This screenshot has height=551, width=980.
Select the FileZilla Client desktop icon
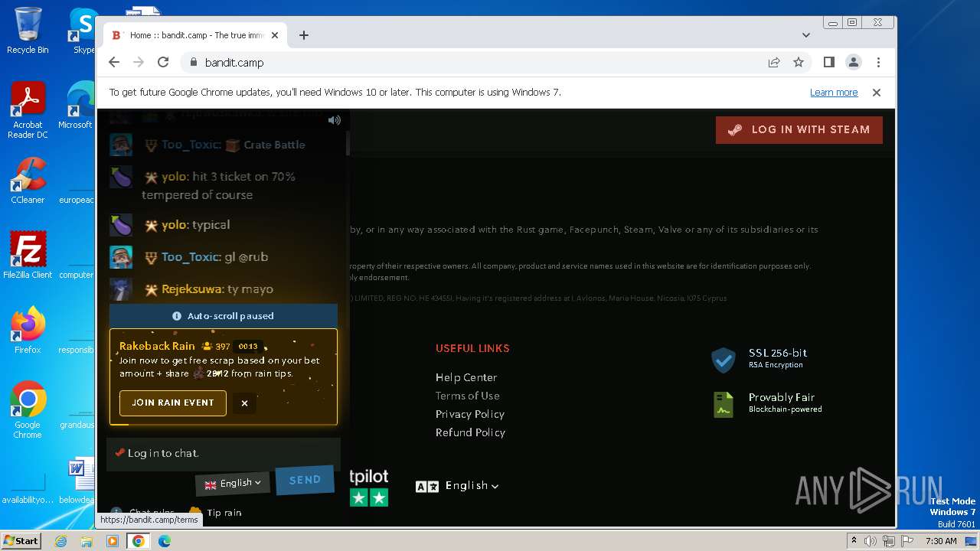[x=28, y=256]
